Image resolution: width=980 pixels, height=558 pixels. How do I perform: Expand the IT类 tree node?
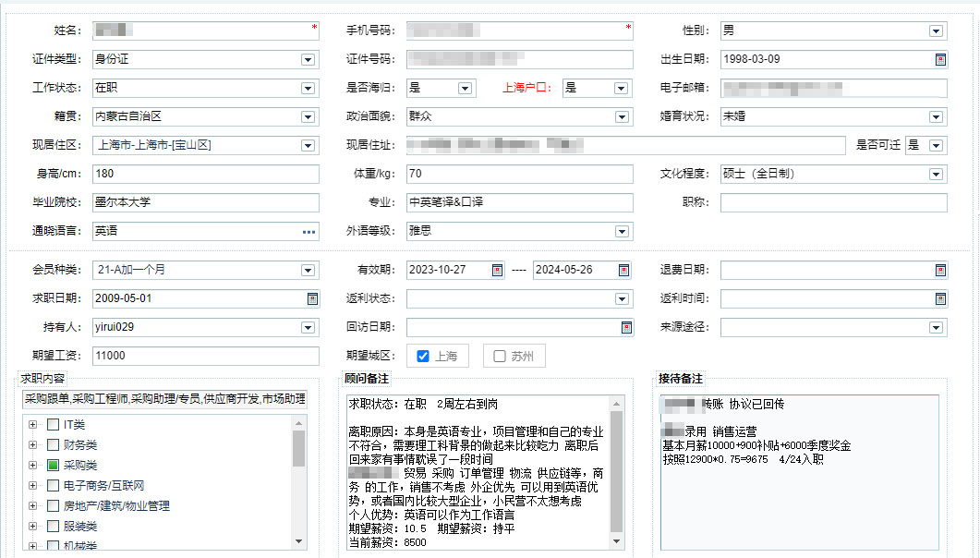click(32, 425)
